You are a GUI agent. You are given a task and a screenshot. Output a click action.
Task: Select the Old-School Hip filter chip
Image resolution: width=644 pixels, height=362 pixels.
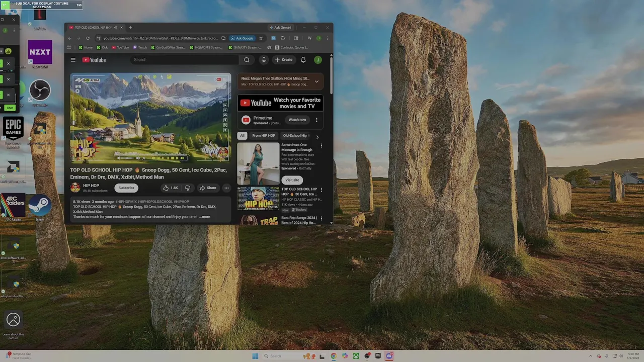pos(296,135)
